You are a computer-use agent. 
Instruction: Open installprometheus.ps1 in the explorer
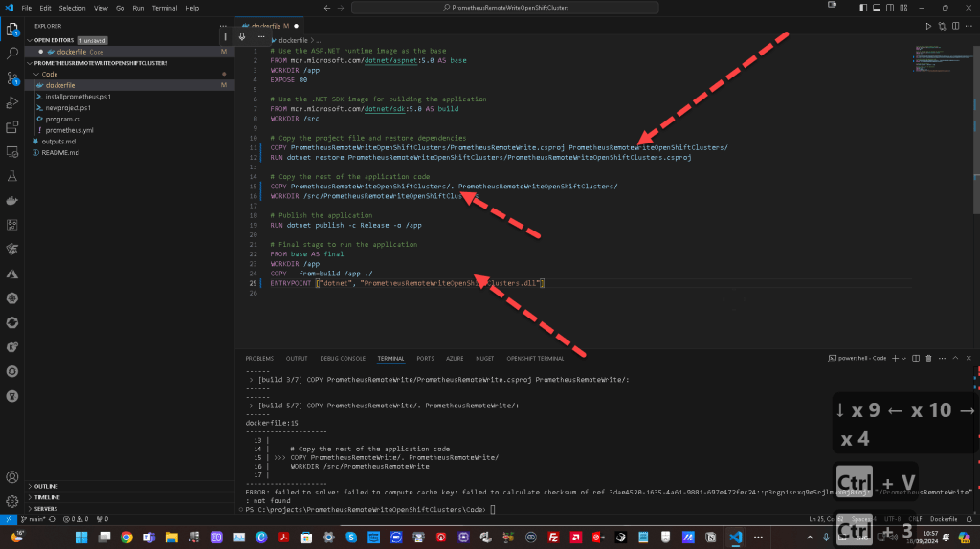point(78,97)
